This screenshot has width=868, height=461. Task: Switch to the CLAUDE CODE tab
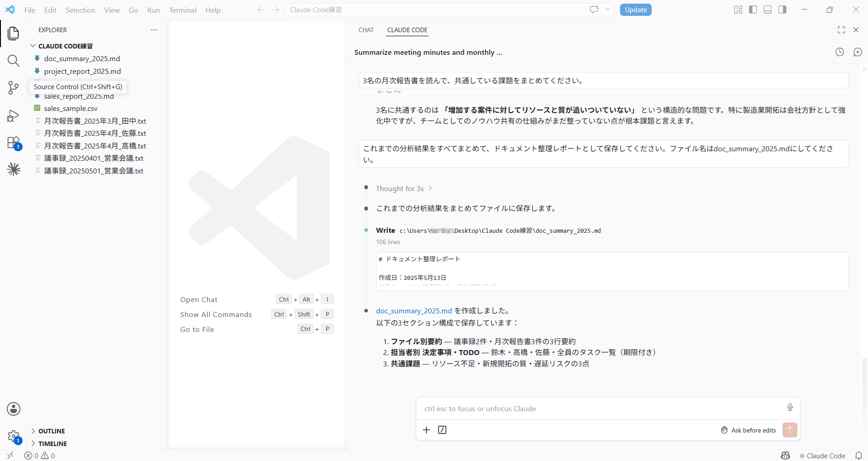407,30
